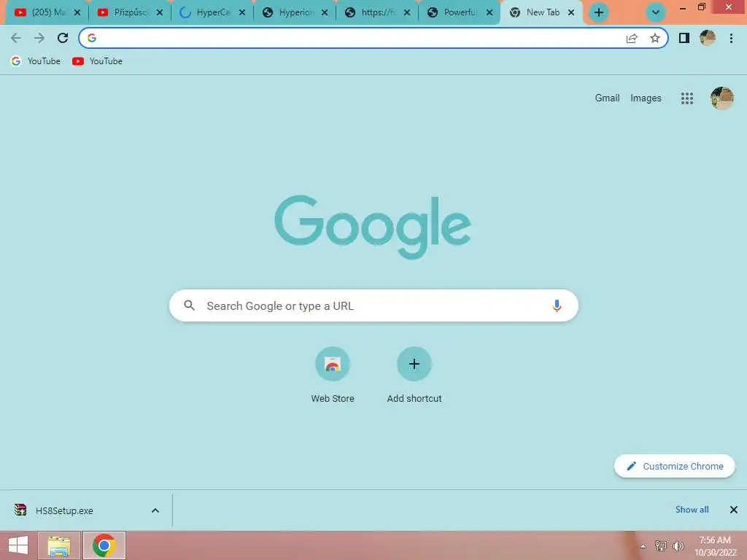Click the Google logo
The image size is (747, 560).
tap(373, 227)
